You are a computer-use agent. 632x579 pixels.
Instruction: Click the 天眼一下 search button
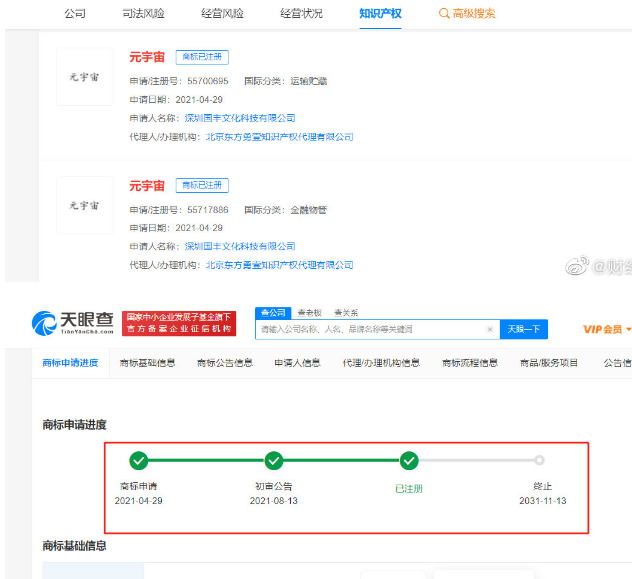pos(524,329)
